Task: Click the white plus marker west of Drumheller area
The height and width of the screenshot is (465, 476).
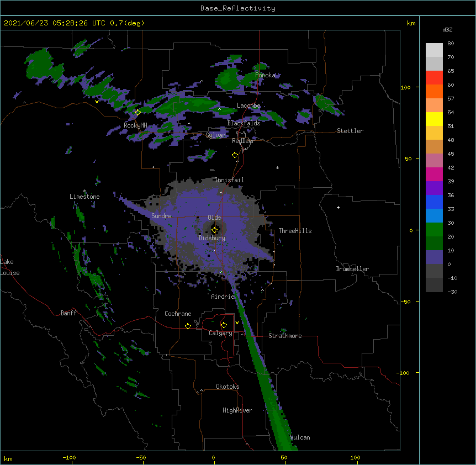Action: (x=338, y=207)
